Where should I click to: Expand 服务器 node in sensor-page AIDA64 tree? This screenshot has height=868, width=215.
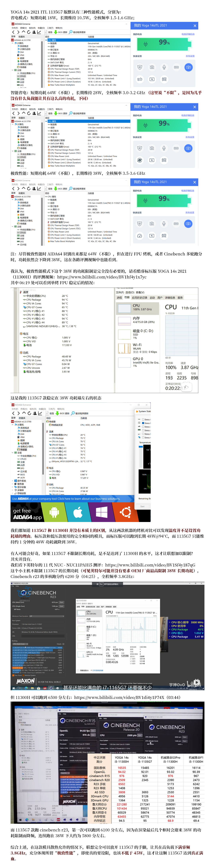tap(13, 484)
